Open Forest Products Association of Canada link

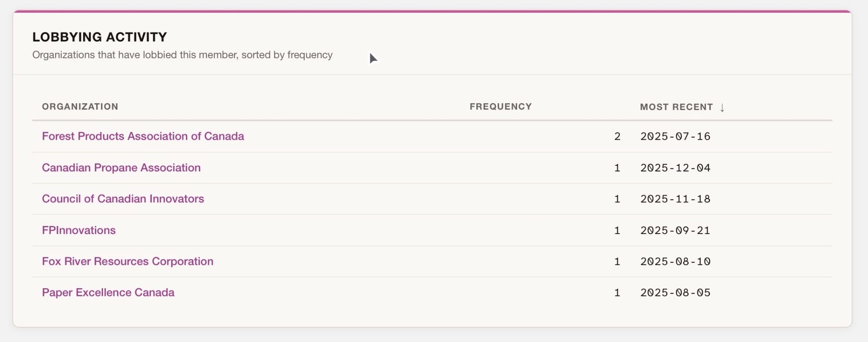[x=143, y=136]
